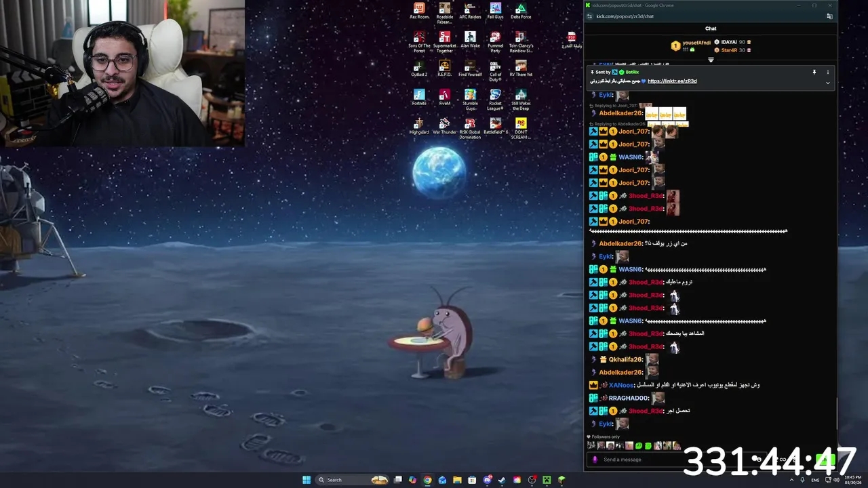Open RV There Yet desktop shortcut
Image resolution: width=868 pixels, height=488 pixels.
(x=521, y=68)
